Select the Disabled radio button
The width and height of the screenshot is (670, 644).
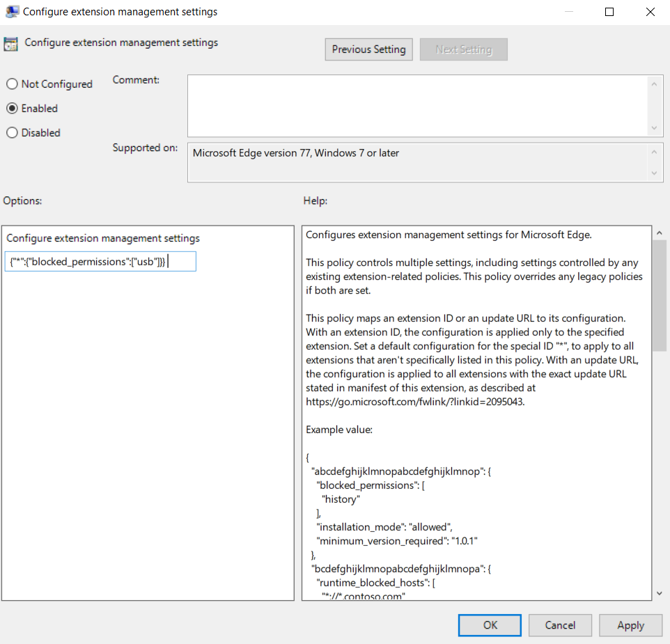click(11, 132)
